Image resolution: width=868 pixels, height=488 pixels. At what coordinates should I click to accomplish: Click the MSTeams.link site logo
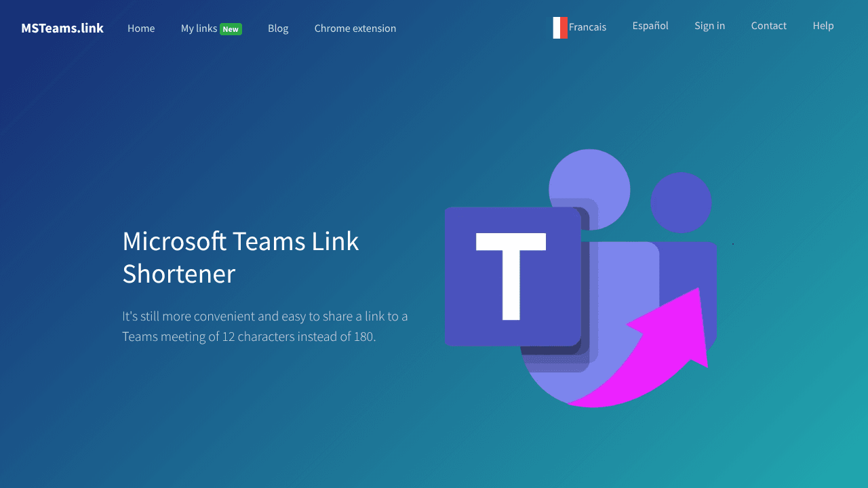[x=62, y=28]
